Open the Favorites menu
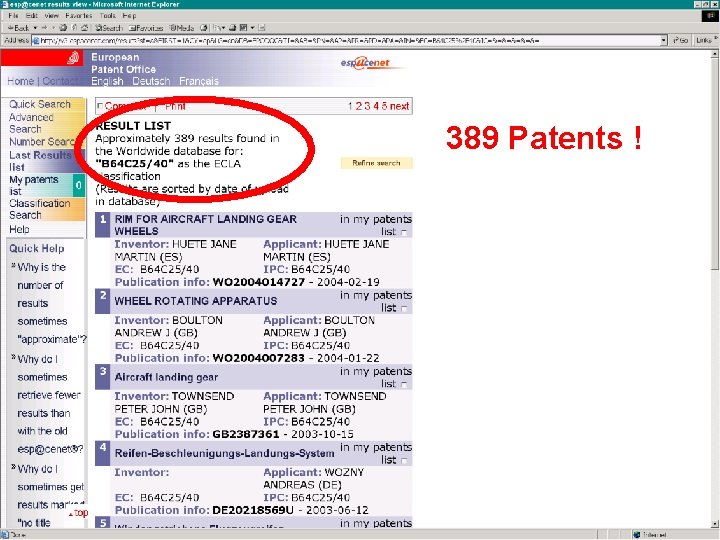720x540 pixels. [79, 16]
